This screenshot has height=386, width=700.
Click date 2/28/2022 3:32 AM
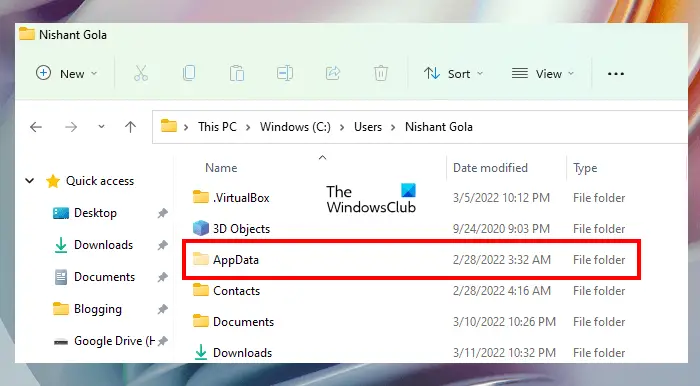pyautogui.click(x=502, y=260)
